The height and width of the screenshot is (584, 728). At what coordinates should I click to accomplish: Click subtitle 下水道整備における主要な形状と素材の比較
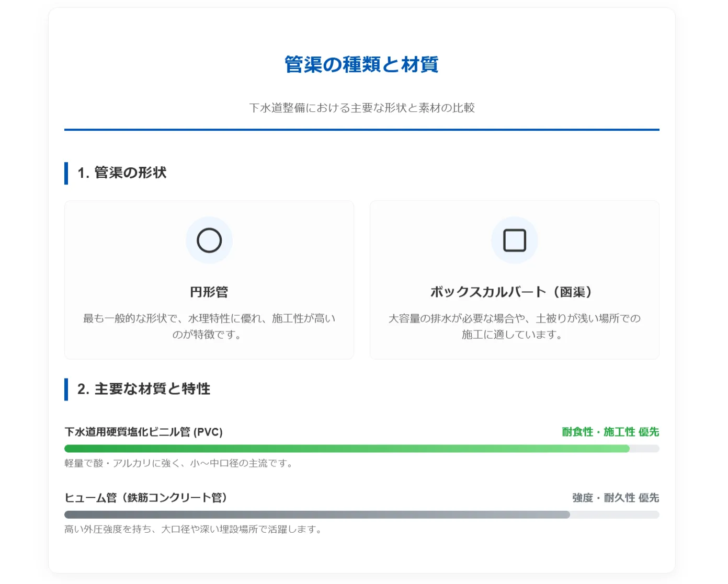click(x=362, y=108)
